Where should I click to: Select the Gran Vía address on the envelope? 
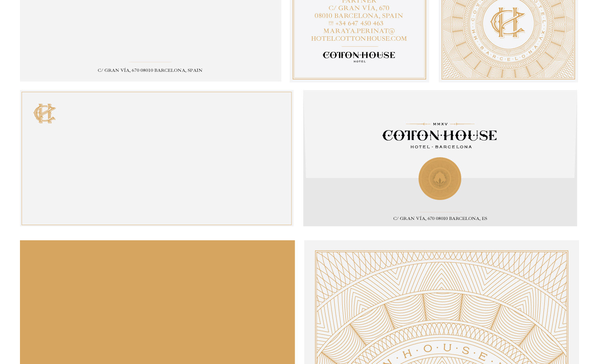point(150,70)
